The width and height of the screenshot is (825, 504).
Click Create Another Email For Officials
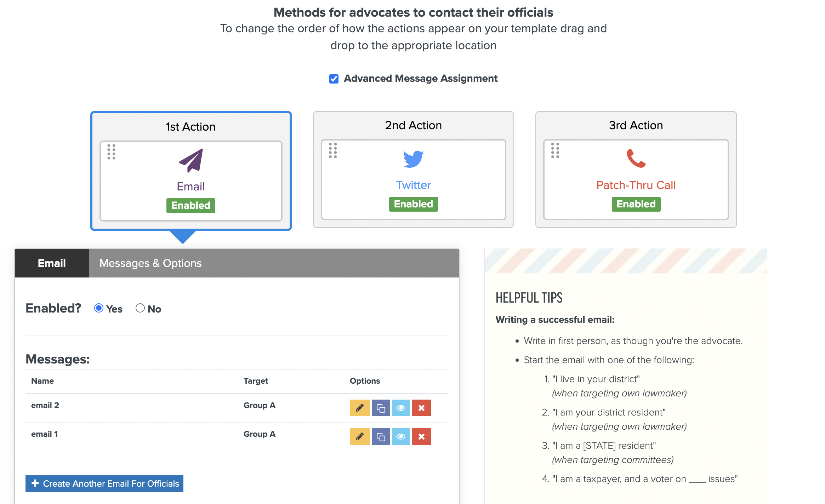pos(104,483)
